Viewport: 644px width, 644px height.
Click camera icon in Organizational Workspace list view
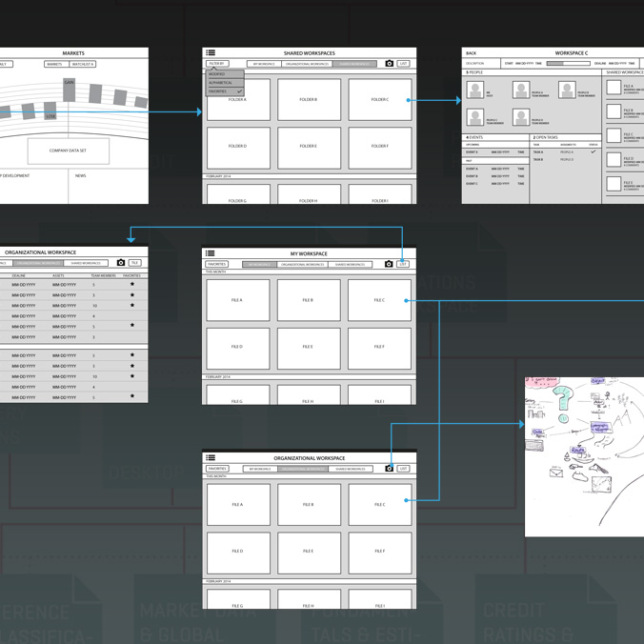click(121, 262)
